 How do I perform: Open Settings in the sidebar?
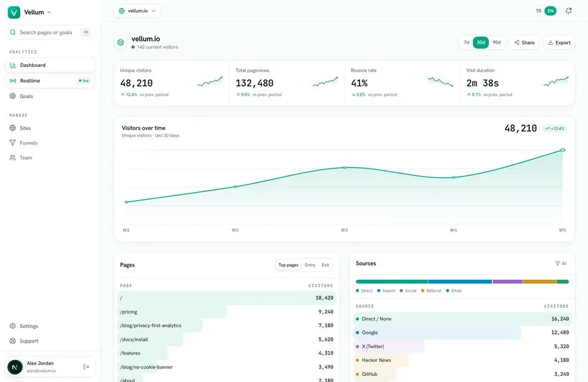(50, 326)
